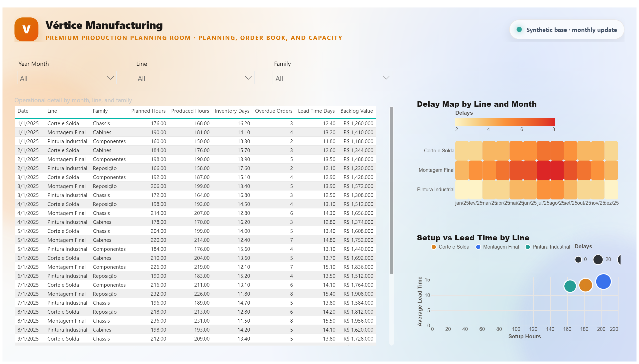Click the Family dropdown chevron arrow
Screen dimensions: 639x364
point(386,78)
